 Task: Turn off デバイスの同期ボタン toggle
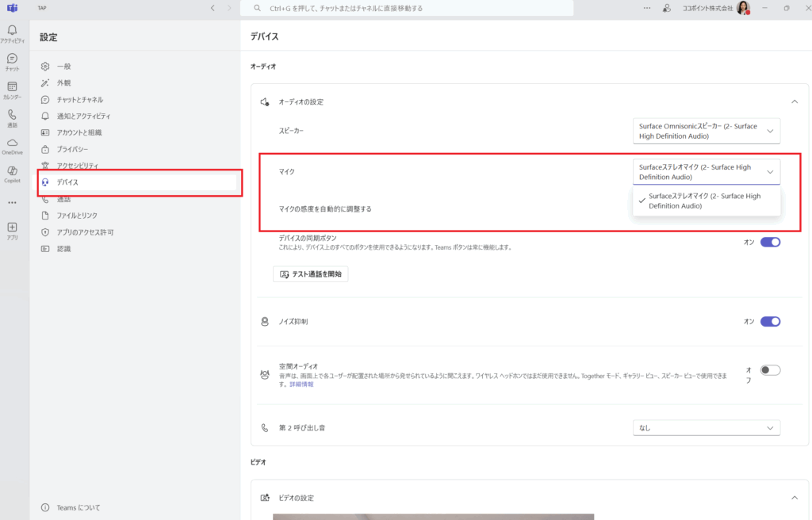770,242
